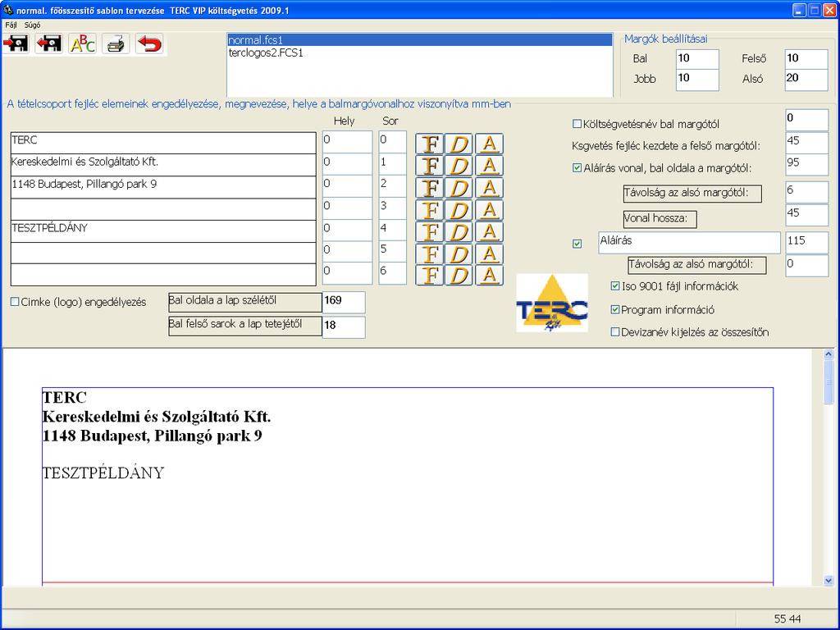
Task: Uncheck Program információ checkbox
Action: pyautogui.click(x=615, y=309)
